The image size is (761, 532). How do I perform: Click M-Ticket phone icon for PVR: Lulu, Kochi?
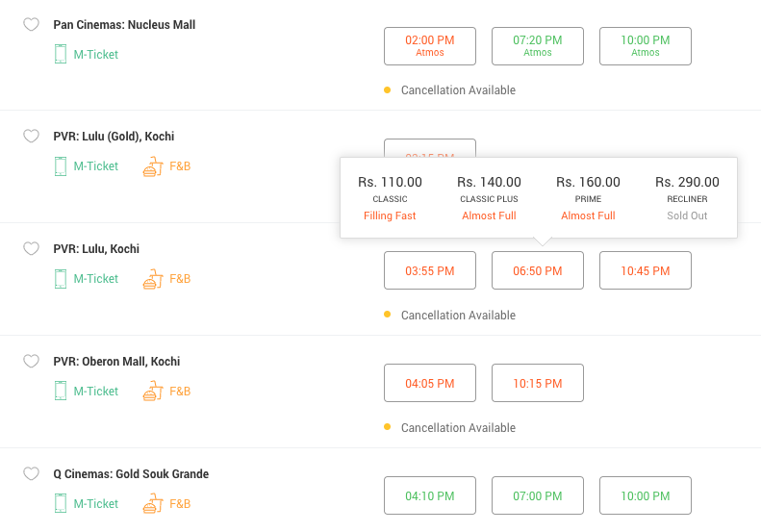pos(61,279)
